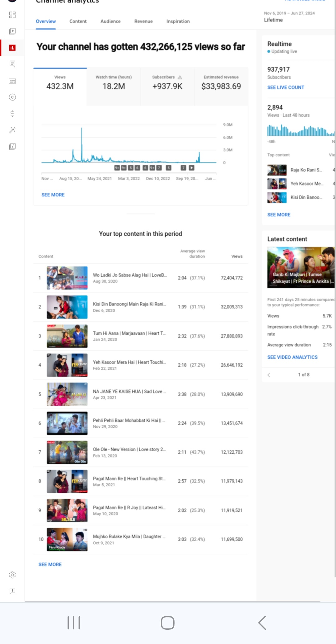Tap the Android recent apps button
The width and height of the screenshot is (336, 644).
[74, 623]
